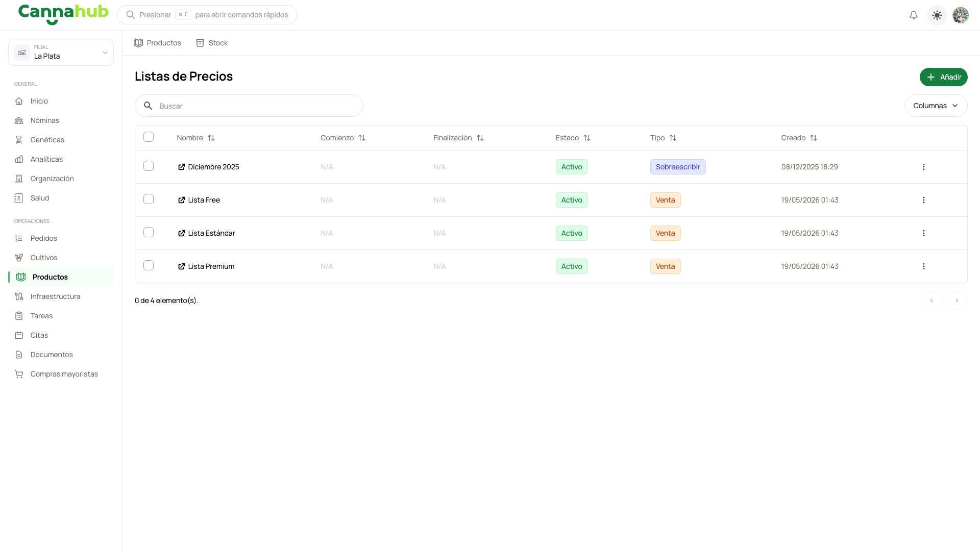Screen dimensions: 980x551
Task: Check the Lista Estándar row checkbox
Action: (x=149, y=232)
